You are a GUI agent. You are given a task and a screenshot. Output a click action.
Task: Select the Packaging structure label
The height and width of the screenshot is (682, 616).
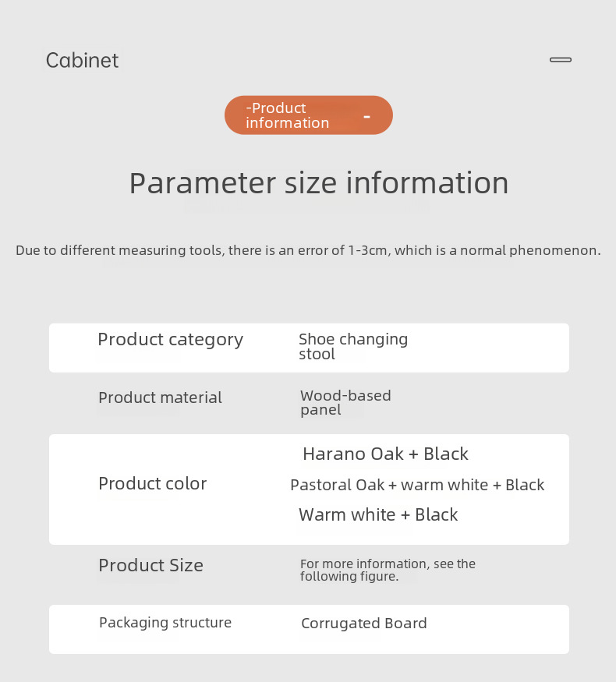tap(165, 623)
